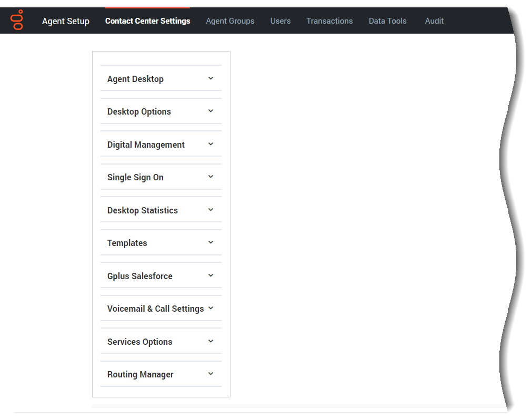Image resolution: width=532 pixels, height=420 pixels.
Task: Click the Desktop Statistics down-arrow icon
Action: pos(210,210)
